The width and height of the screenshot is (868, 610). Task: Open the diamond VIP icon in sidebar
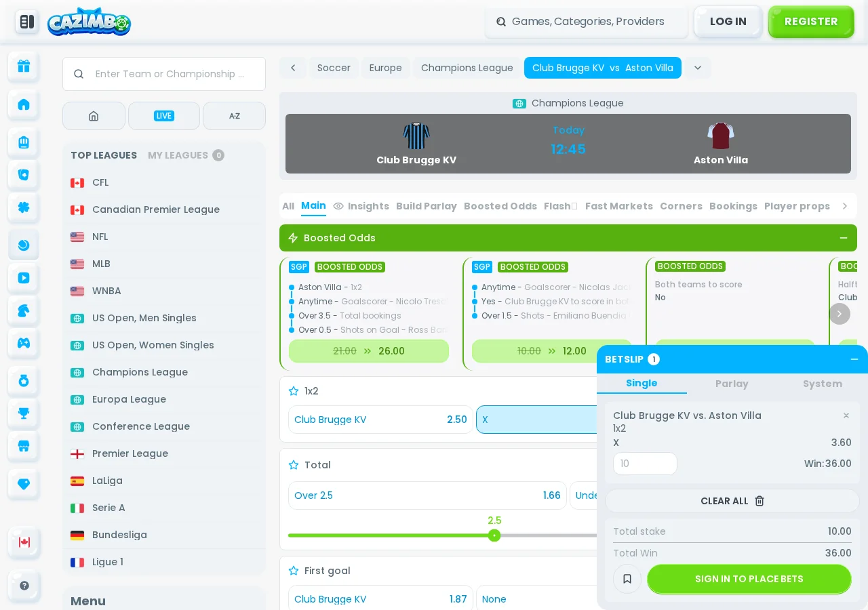24,484
